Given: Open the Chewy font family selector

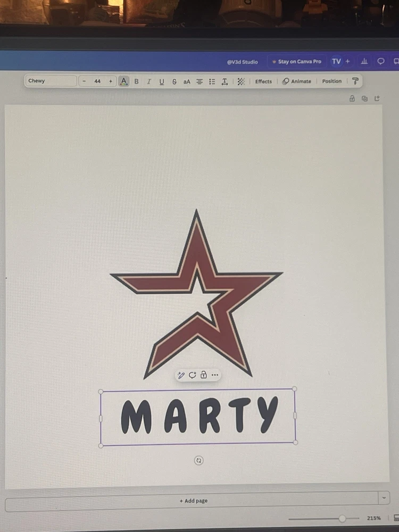Looking at the screenshot, I should tap(51, 81).
